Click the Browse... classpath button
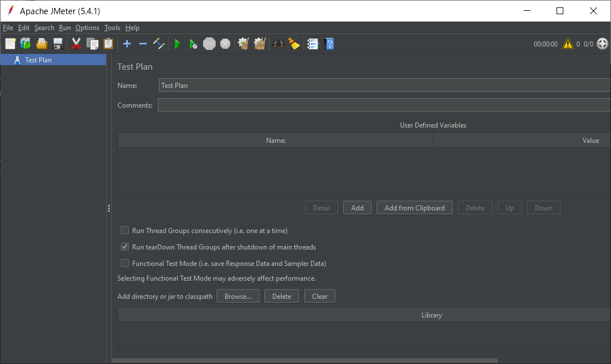 pos(238,297)
